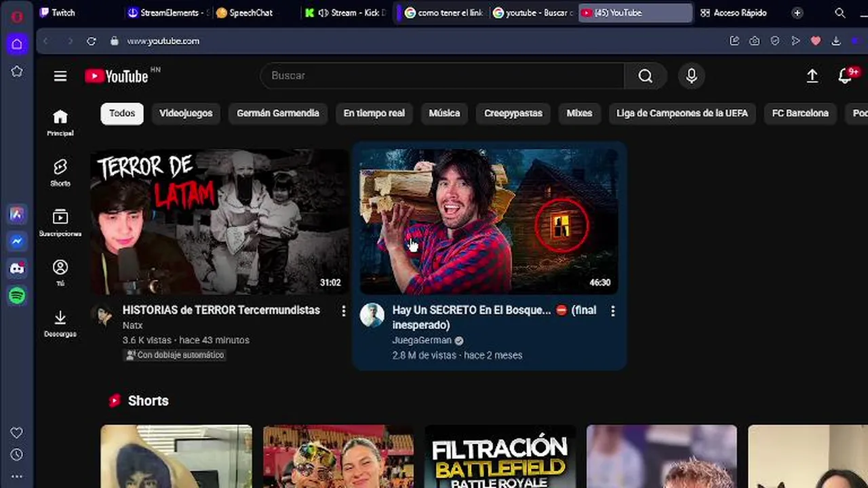Take a snapshot with the camera icon
868x488 pixels.
[x=755, y=41]
